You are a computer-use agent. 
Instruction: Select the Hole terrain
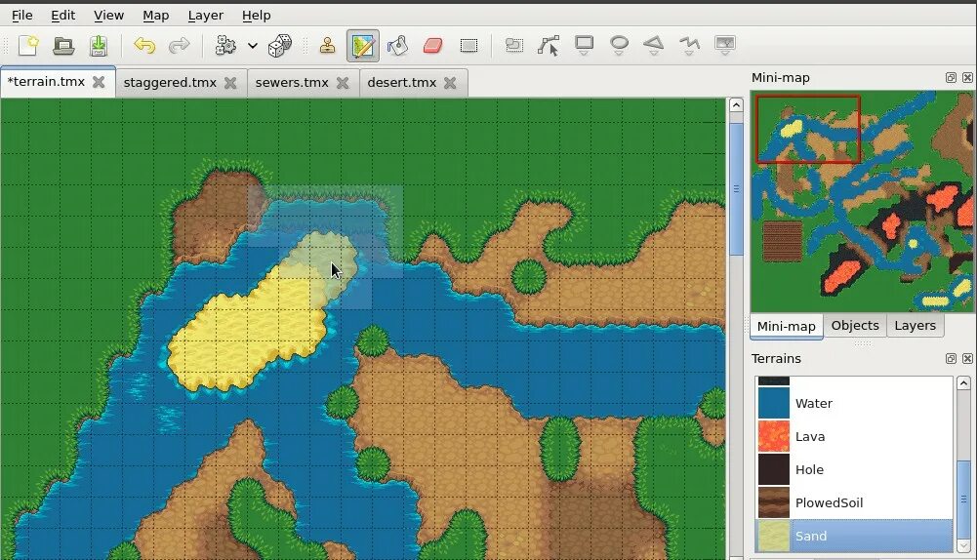pos(854,469)
